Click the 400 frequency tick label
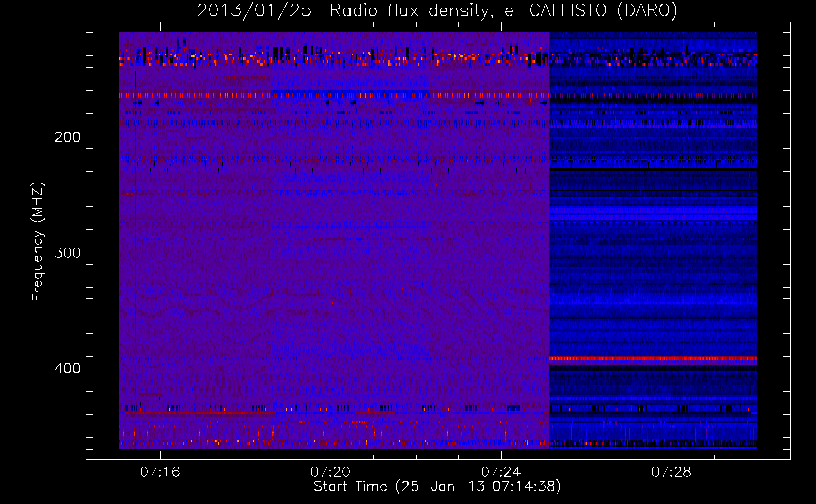 point(68,368)
